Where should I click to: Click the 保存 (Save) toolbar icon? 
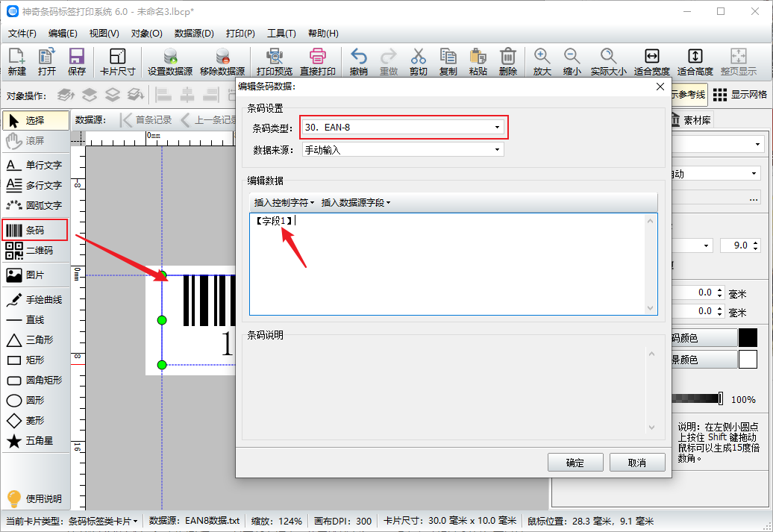pos(76,62)
